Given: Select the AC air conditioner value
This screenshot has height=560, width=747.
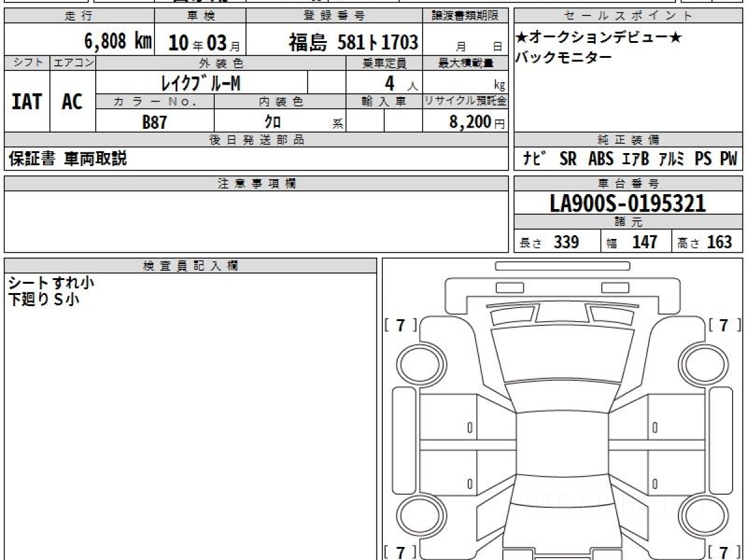Looking at the screenshot, I should [72, 101].
